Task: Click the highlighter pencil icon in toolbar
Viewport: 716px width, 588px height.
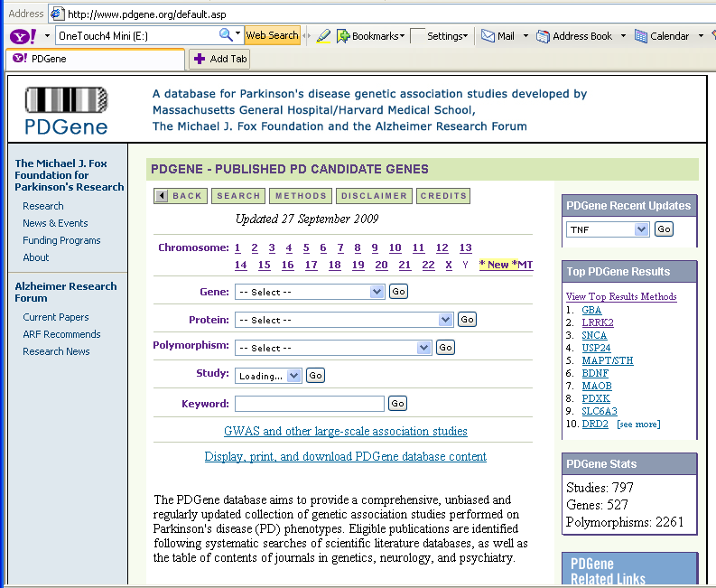Action: [x=323, y=35]
